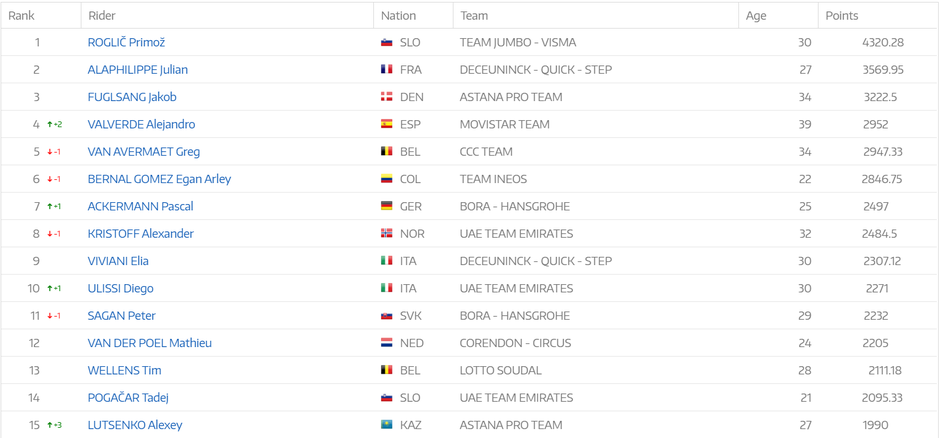Click the Denmark flag icon for Fuglsang
The height and width of the screenshot is (438, 940).
tap(386, 97)
